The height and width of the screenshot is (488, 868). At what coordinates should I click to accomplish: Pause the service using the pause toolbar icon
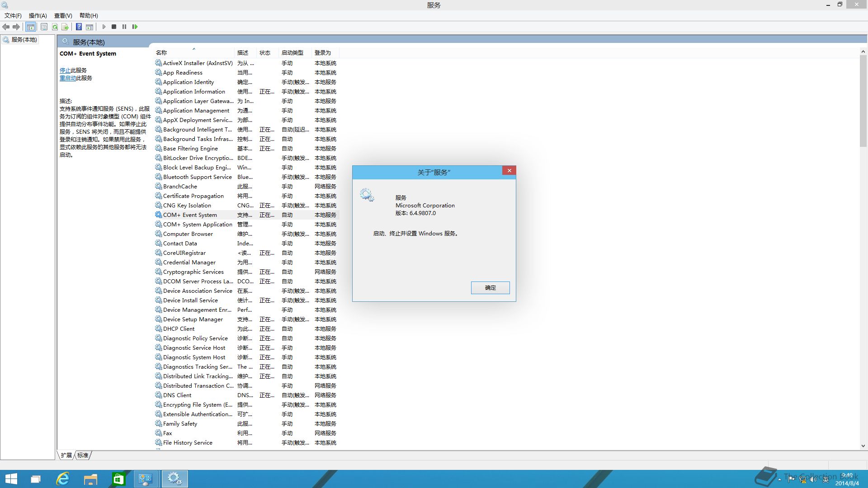(x=124, y=27)
